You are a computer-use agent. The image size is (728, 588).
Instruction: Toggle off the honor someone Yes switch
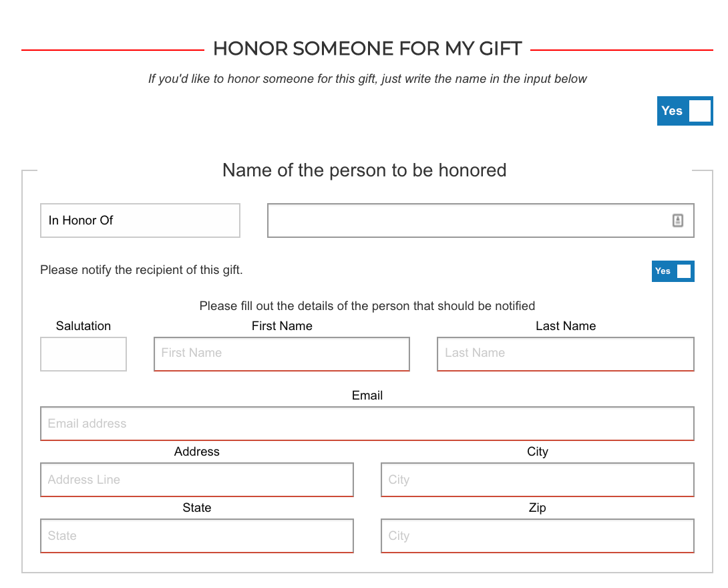(685, 111)
